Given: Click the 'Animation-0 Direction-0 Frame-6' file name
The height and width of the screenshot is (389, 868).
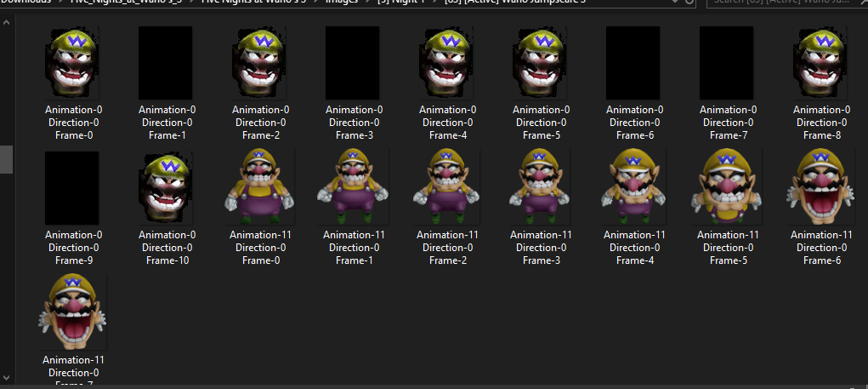Looking at the screenshot, I should pyautogui.click(x=634, y=123).
